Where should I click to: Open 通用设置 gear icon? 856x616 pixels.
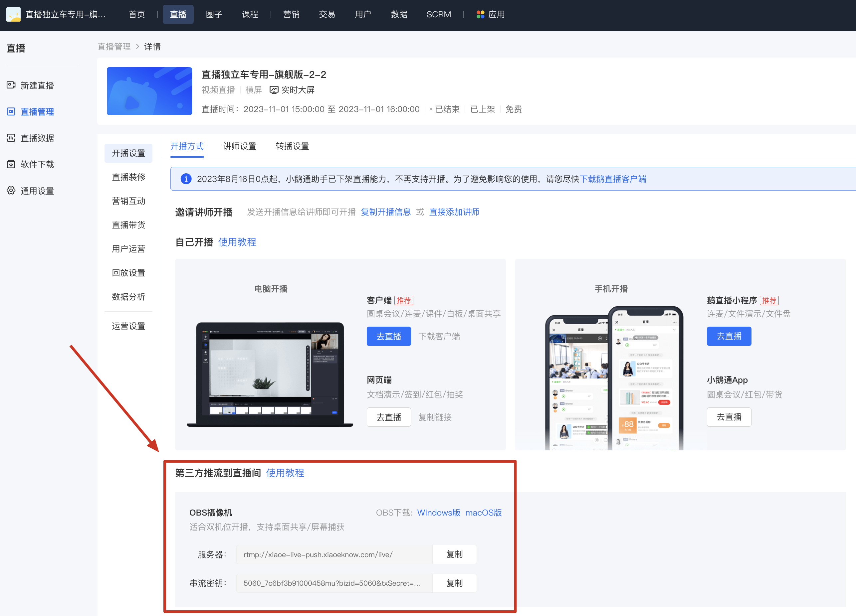point(11,191)
